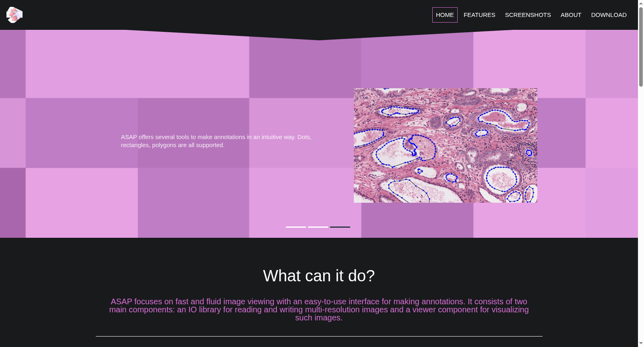The image size is (644, 347).
Task: Open the HOME nav item
Action: click(x=445, y=15)
